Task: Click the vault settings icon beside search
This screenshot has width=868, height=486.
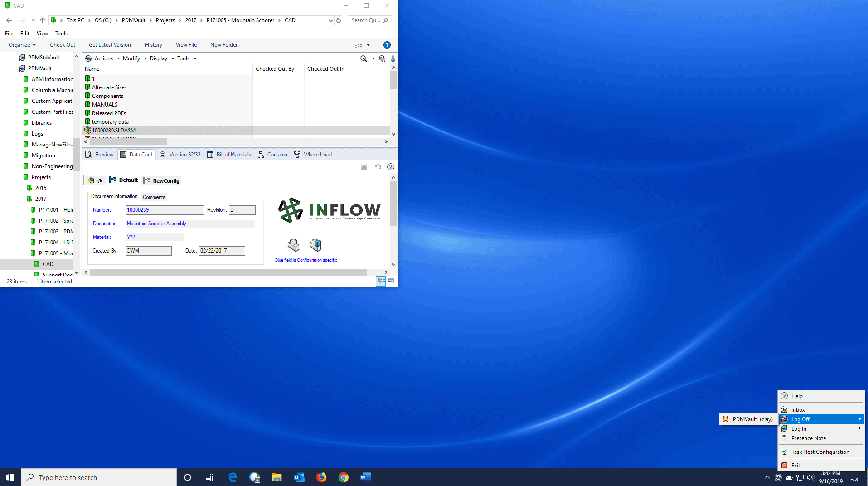Action: click(382, 58)
